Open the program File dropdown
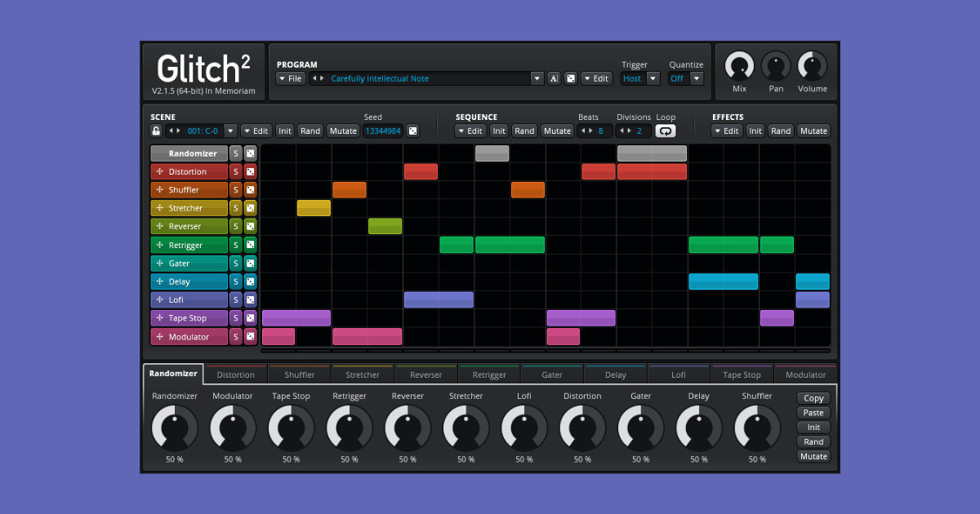 [291, 78]
